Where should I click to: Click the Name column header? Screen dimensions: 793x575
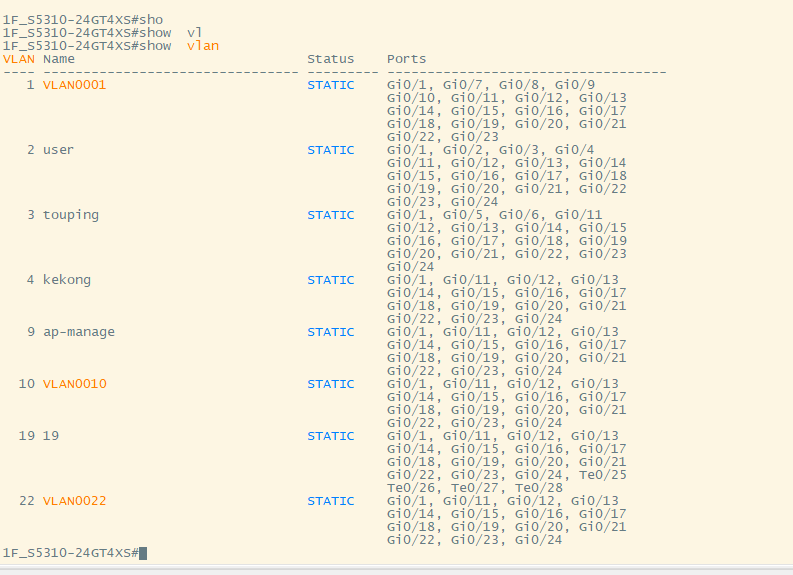coord(59,59)
